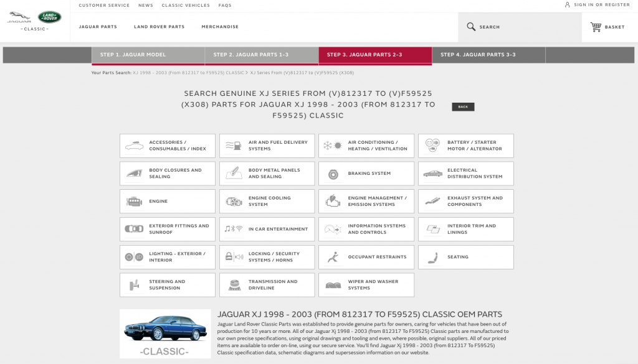The height and width of the screenshot is (364, 638).
Task: Select Exhaust System and Components label
Action: tap(475, 201)
